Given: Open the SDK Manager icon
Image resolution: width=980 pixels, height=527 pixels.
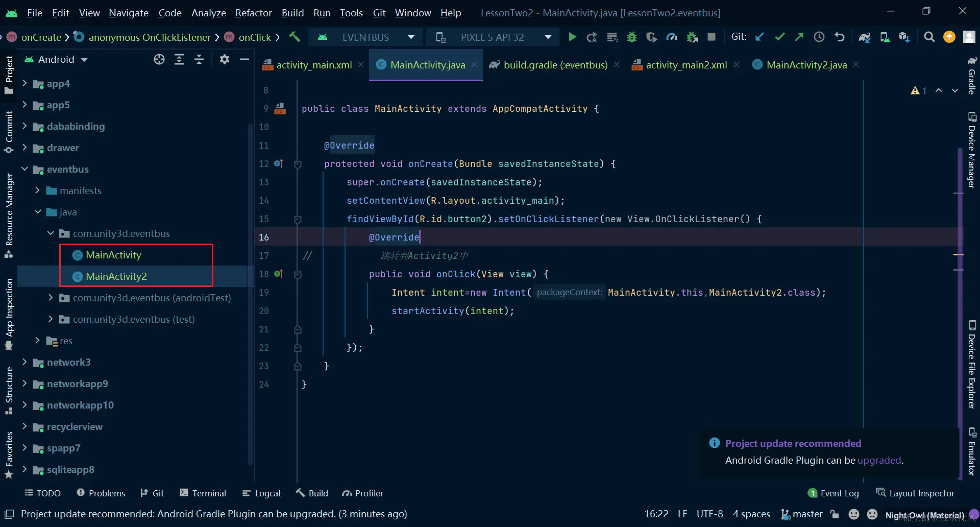Looking at the screenshot, I should coord(904,37).
